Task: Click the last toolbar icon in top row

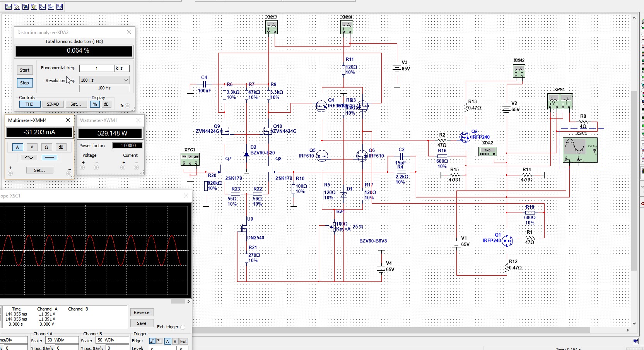Action: pyautogui.click(x=60, y=7)
